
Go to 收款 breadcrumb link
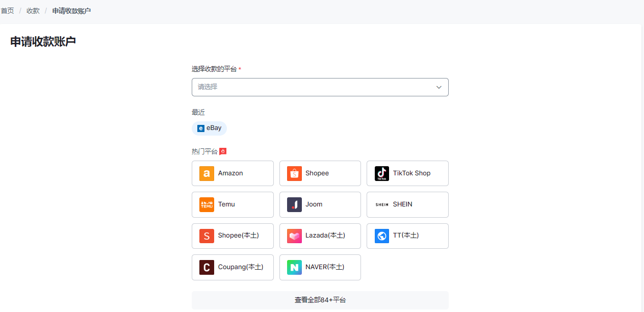pyautogui.click(x=33, y=11)
